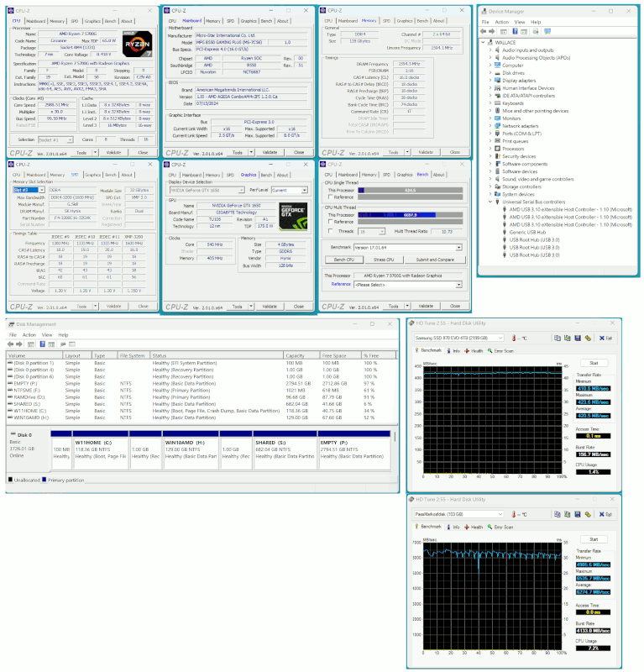Select Generic USB Hub in Device Manager
The image size is (644, 672).
[x=527, y=233]
